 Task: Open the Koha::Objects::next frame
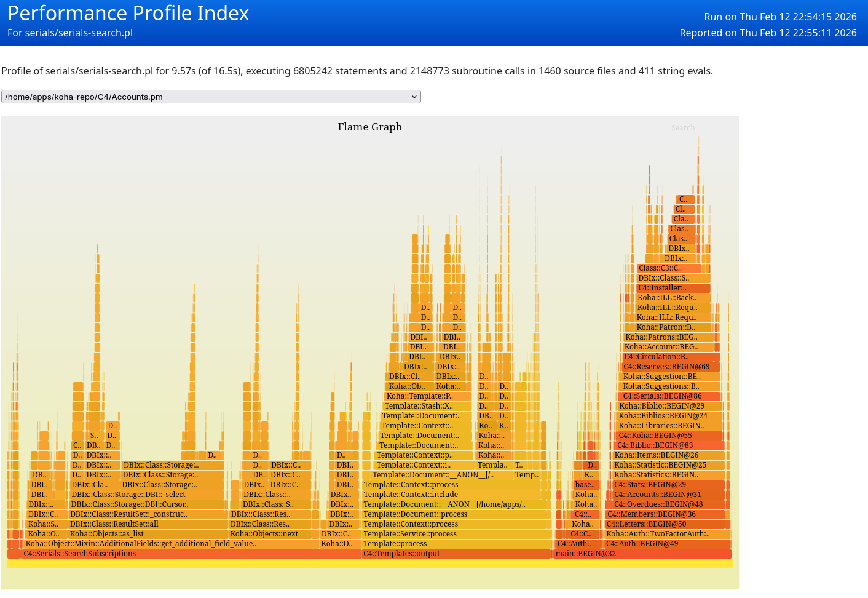(274, 534)
